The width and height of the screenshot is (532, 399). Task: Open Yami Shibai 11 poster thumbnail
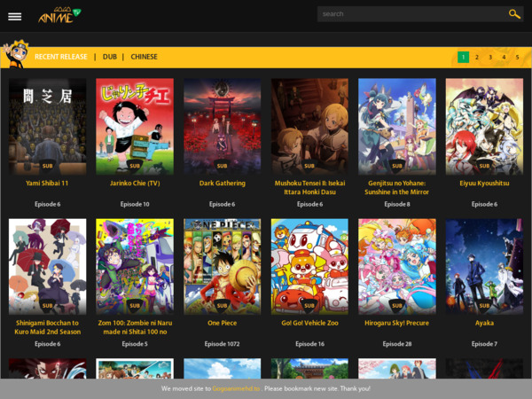[x=48, y=127]
